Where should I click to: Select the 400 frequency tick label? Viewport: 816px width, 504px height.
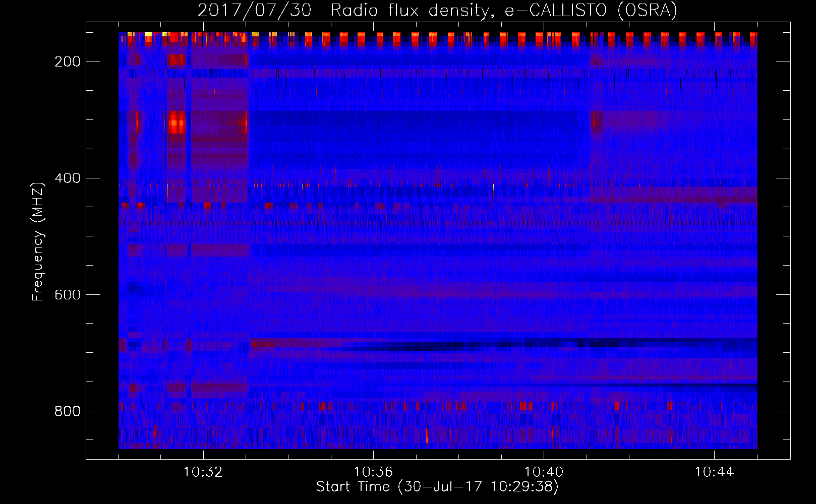(x=68, y=178)
